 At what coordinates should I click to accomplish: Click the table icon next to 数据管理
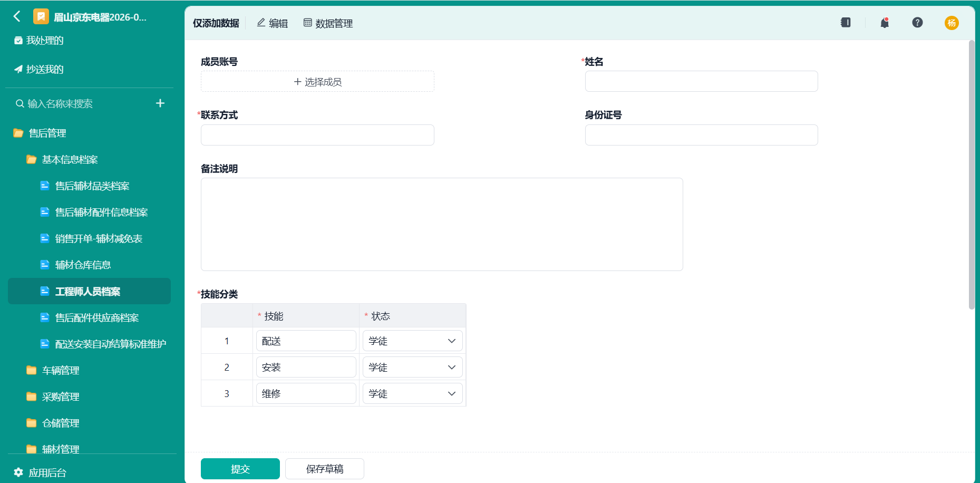308,23
